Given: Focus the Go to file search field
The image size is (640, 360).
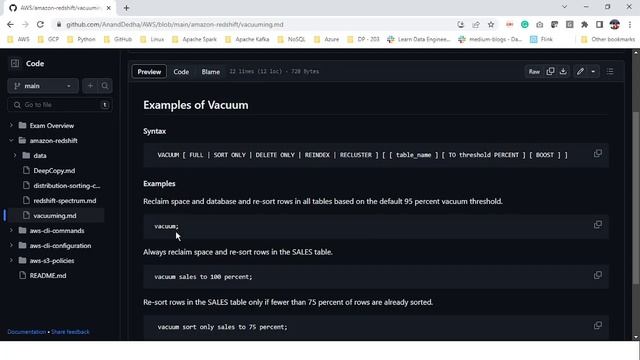Looking at the screenshot, I should pos(60,105).
